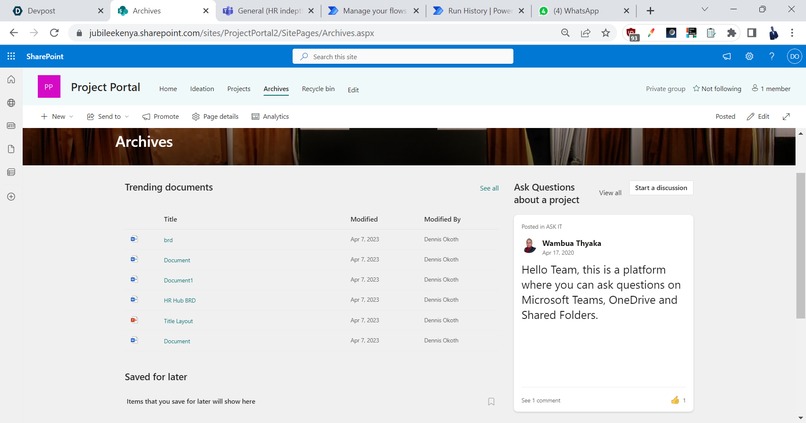
Task: Open the HR Hub BRD document link
Action: 179,301
